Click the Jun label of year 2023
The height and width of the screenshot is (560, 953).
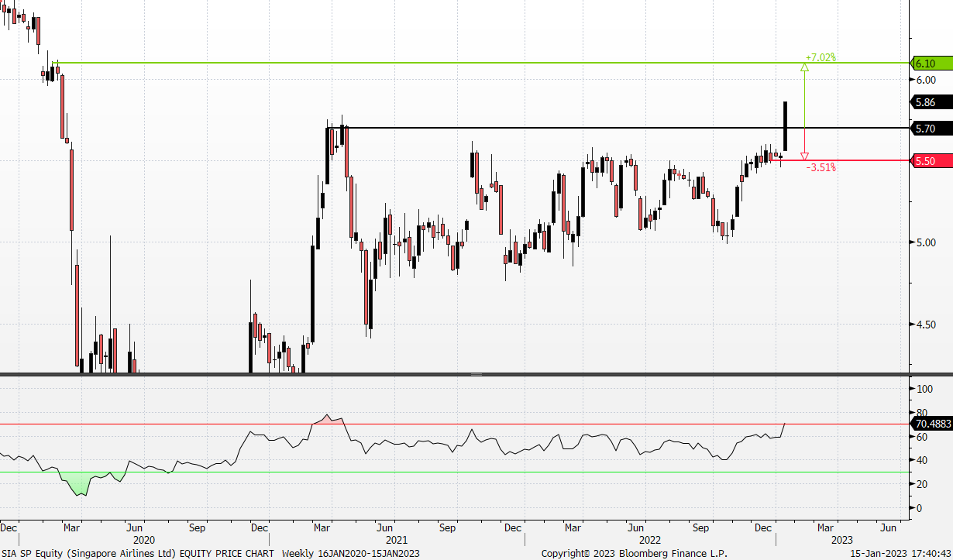889,527
